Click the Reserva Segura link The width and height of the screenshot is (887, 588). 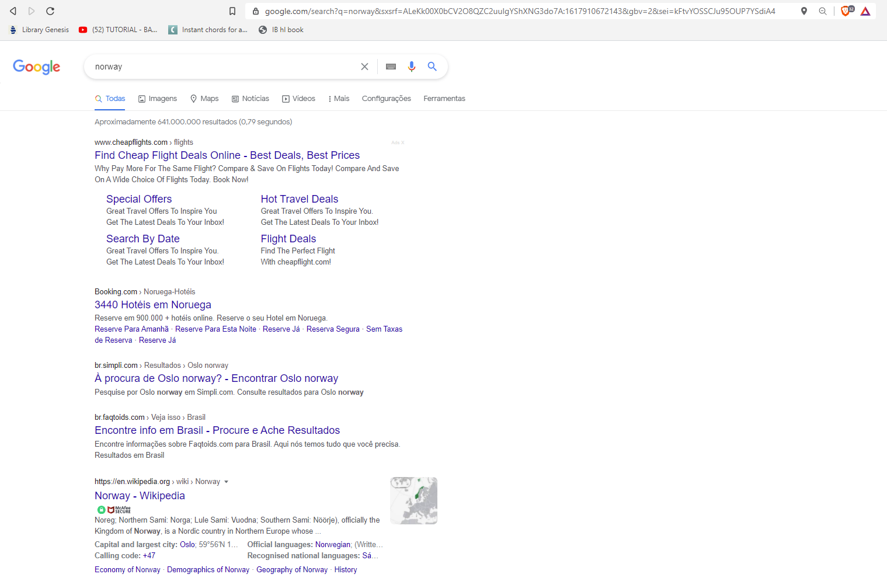click(x=333, y=329)
